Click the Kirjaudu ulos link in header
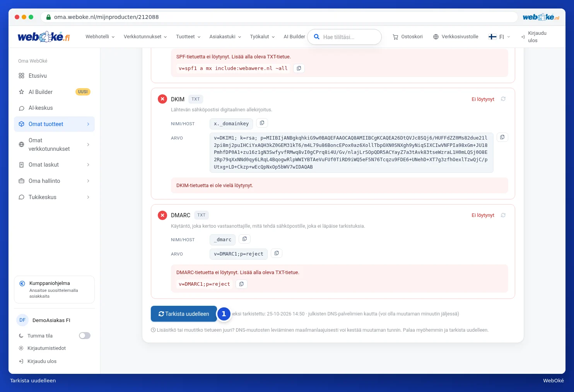Image resolution: width=574 pixels, height=392 pixels. (x=535, y=37)
